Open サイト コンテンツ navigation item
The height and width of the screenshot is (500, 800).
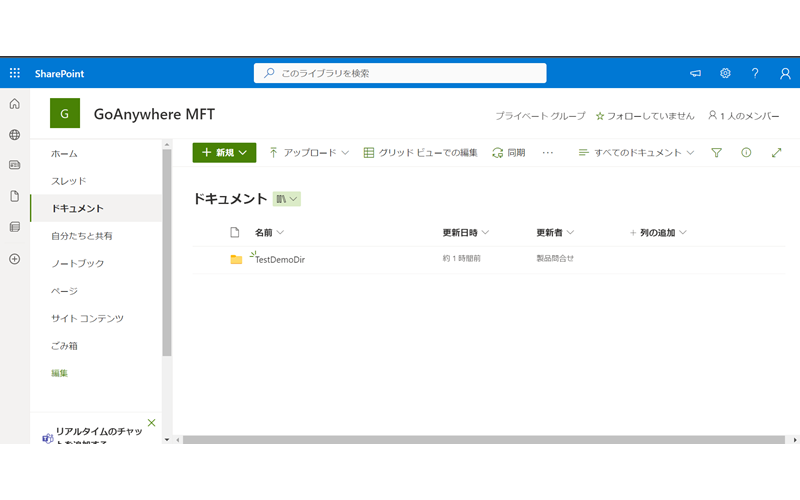pyautogui.click(x=87, y=318)
